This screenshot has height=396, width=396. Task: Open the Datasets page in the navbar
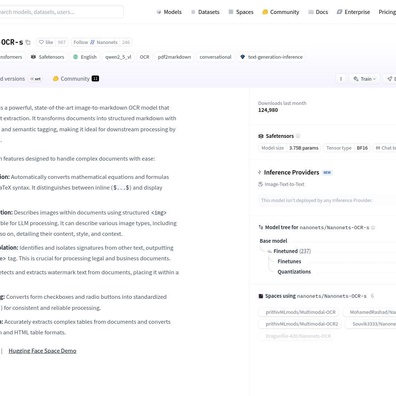pos(205,12)
